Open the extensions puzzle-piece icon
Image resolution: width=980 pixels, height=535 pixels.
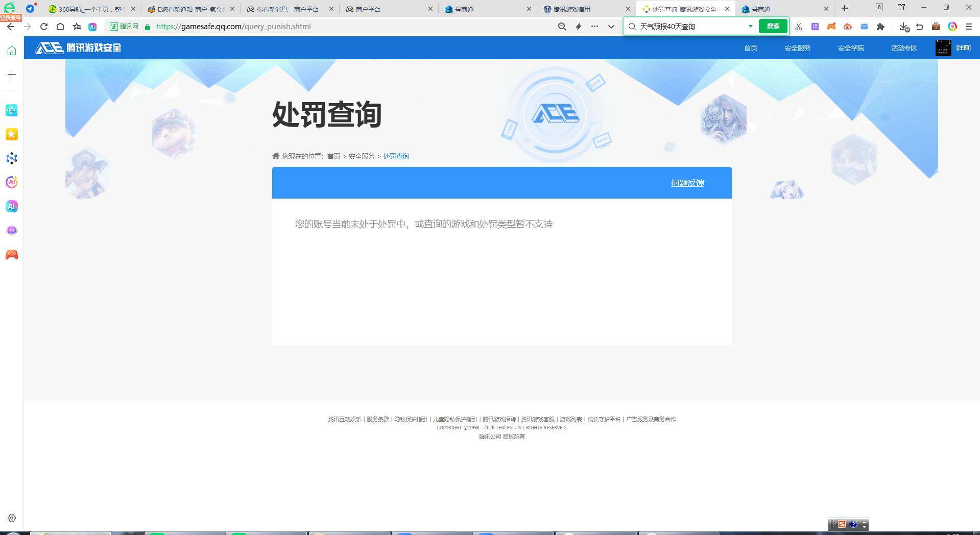[x=880, y=26]
